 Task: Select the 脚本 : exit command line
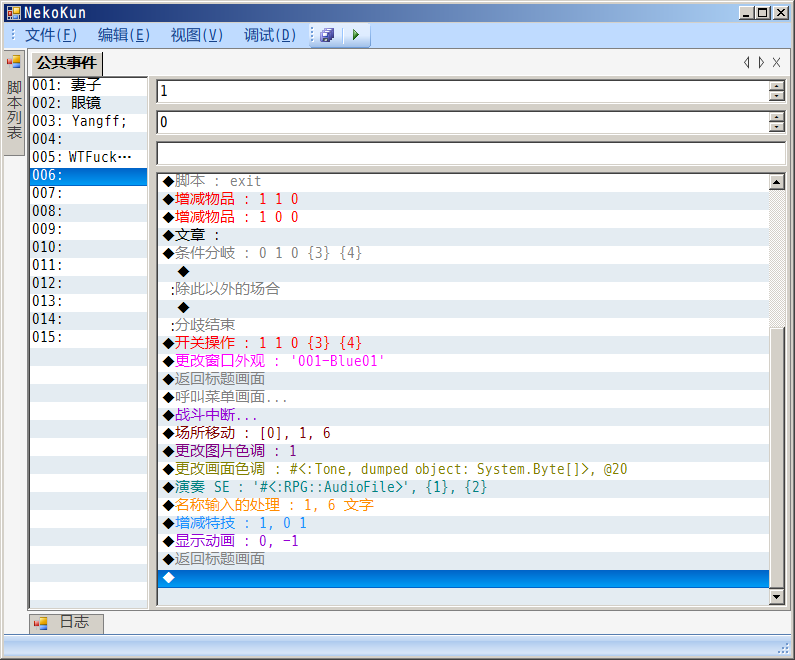(x=463, y=181)
